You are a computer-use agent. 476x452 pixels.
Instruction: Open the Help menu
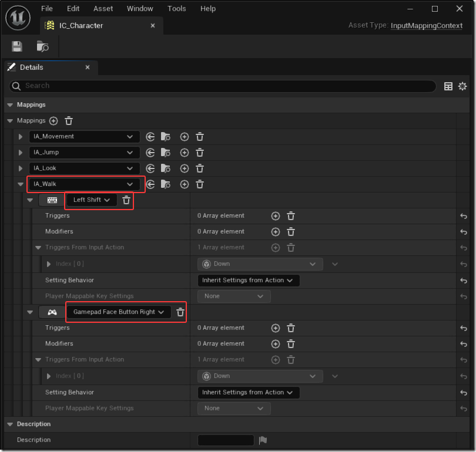[208, 9]
